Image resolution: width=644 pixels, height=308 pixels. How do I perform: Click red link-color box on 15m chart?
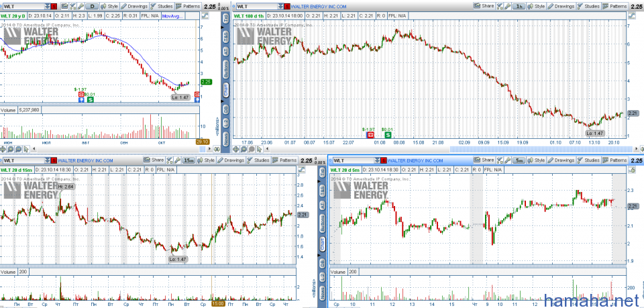click(54, 160)
